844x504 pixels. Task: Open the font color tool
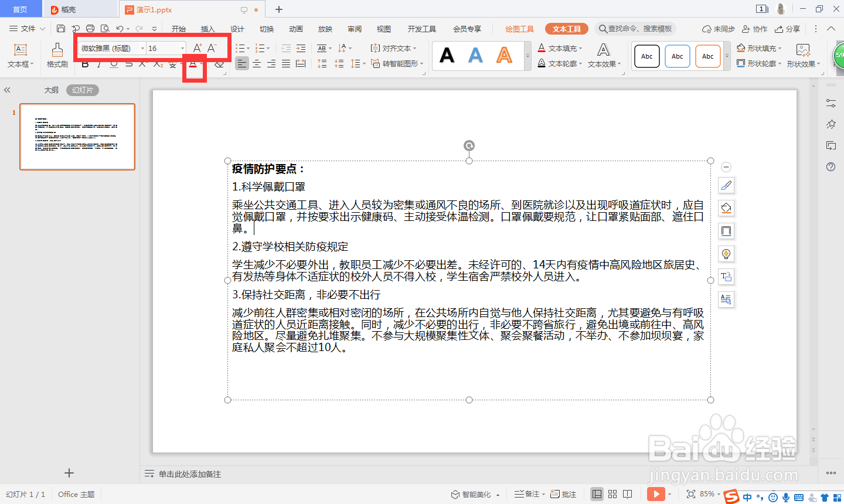tap(194, 64)
